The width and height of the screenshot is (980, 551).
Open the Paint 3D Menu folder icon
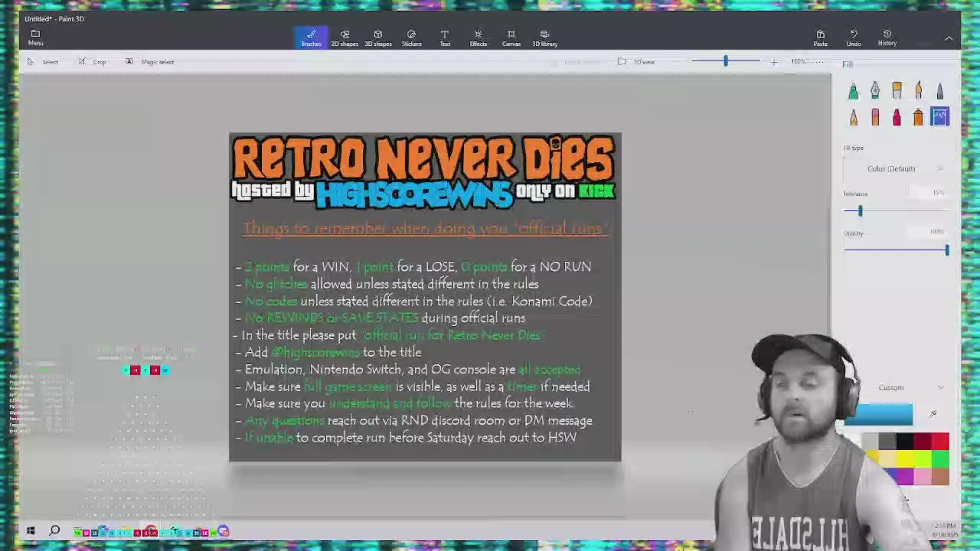click(35, 37)
